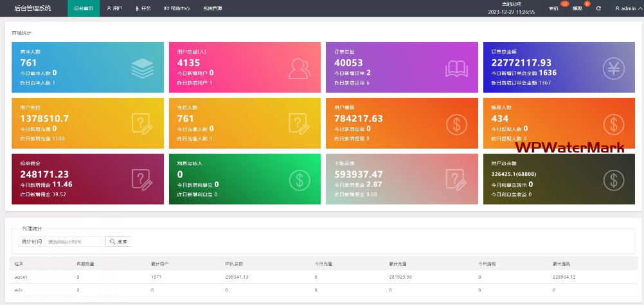This screenshot has width=644, height=305.
Task: Open the 系统管理 navigation menu
Action: pyautogui.click(x=212, y=8)
